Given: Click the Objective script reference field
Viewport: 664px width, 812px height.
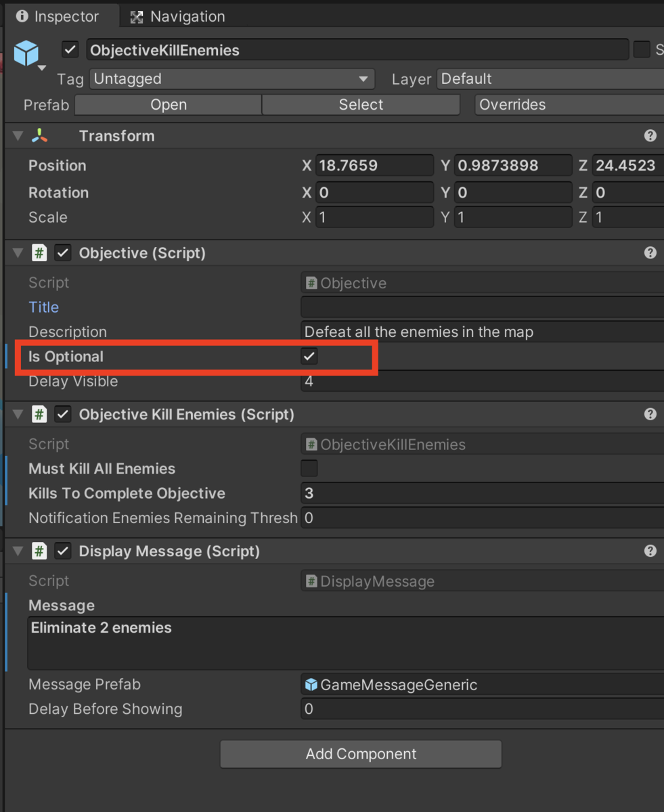Looking at the screenshot, I should click(x=482, y=283).
